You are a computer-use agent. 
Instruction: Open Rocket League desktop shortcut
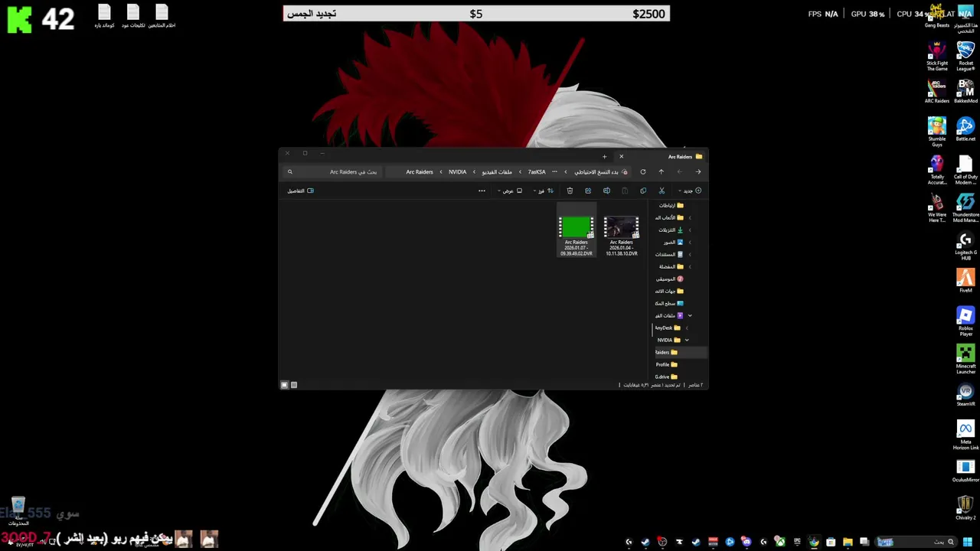click(x=965, y=57)
